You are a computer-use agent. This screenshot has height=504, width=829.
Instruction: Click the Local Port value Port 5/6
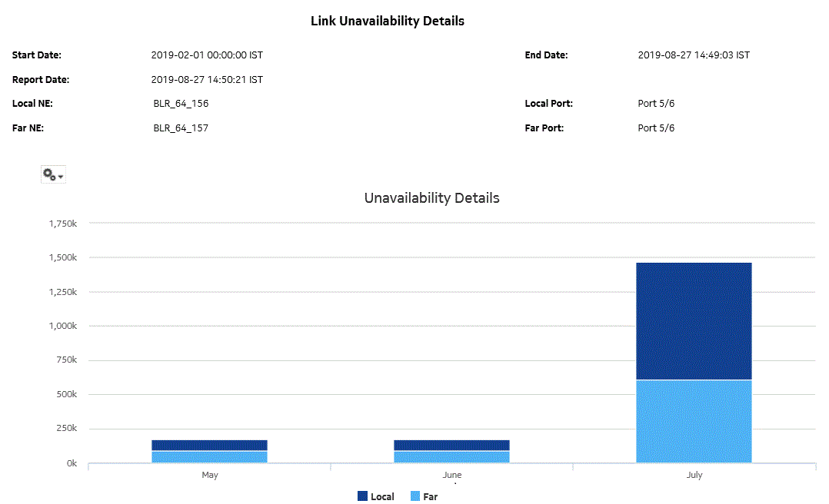click(655, 103)
